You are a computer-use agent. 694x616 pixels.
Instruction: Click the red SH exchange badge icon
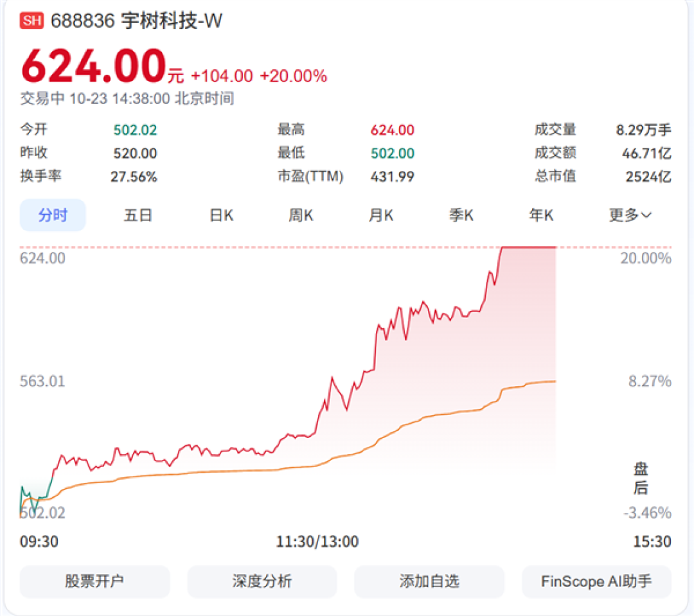pos(31,21)
